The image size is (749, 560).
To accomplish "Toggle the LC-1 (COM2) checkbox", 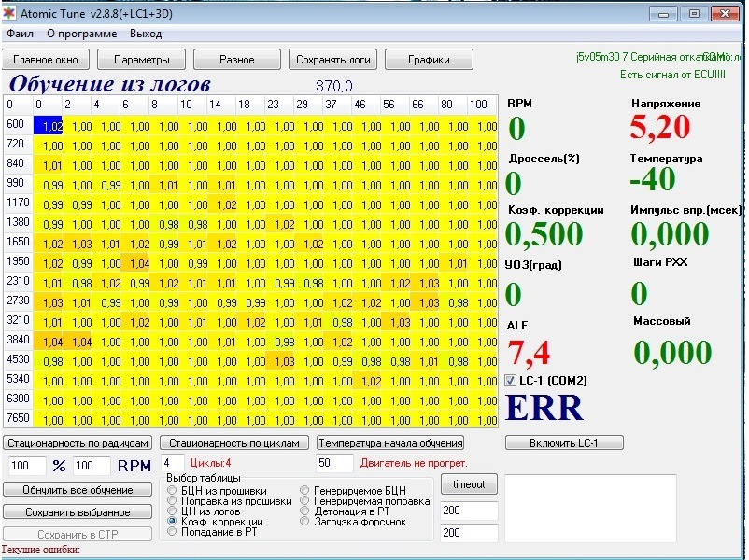I will tap(511, 380).
